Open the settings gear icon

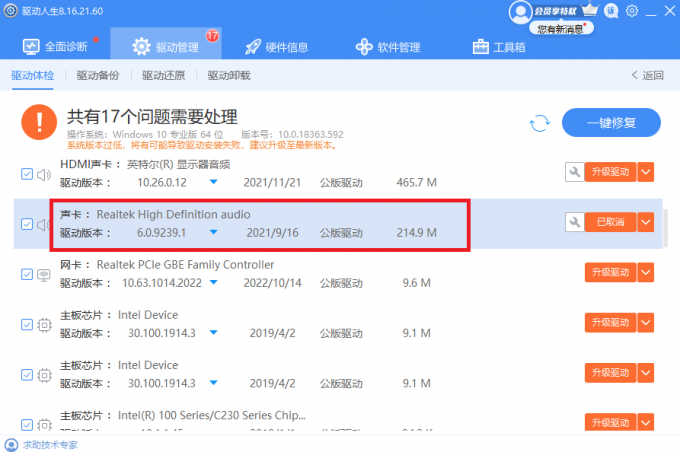tap(631, 11)
